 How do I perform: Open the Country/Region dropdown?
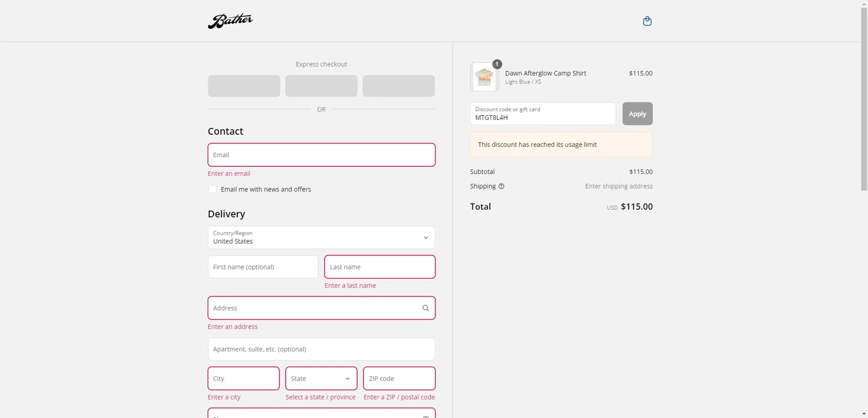point(321,238)
